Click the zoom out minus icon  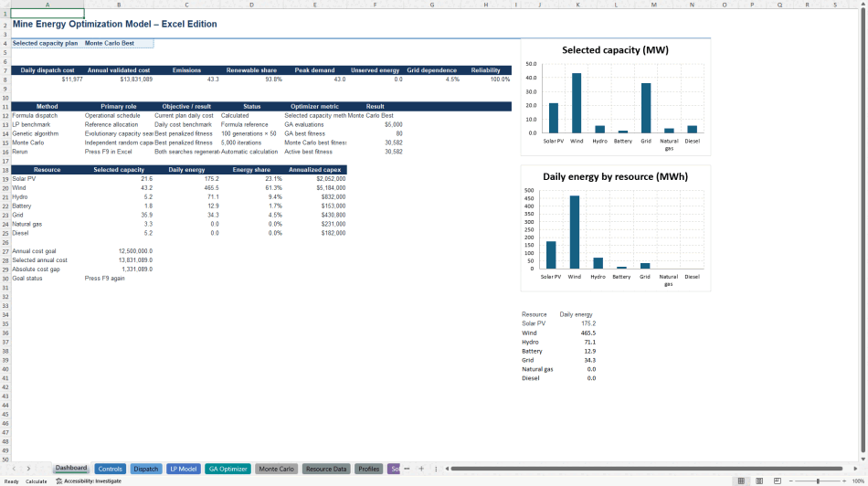coord(790,481)
